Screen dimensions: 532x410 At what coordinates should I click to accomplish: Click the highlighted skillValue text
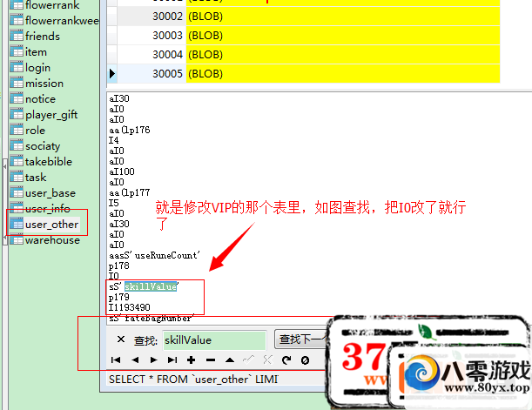point(151,286)
